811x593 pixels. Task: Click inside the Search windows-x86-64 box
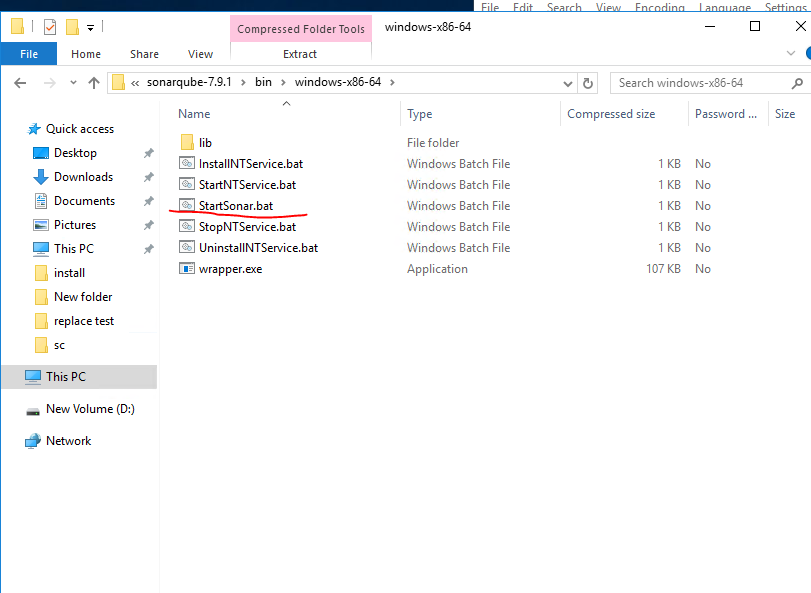tap(700, 83)
